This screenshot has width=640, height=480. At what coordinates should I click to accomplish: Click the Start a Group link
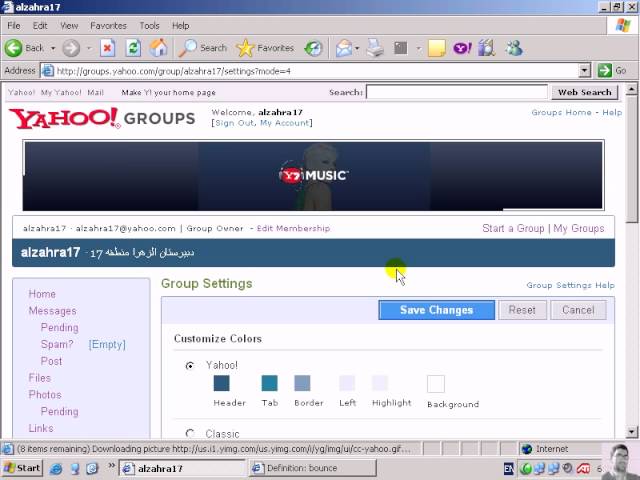(513, 228)
